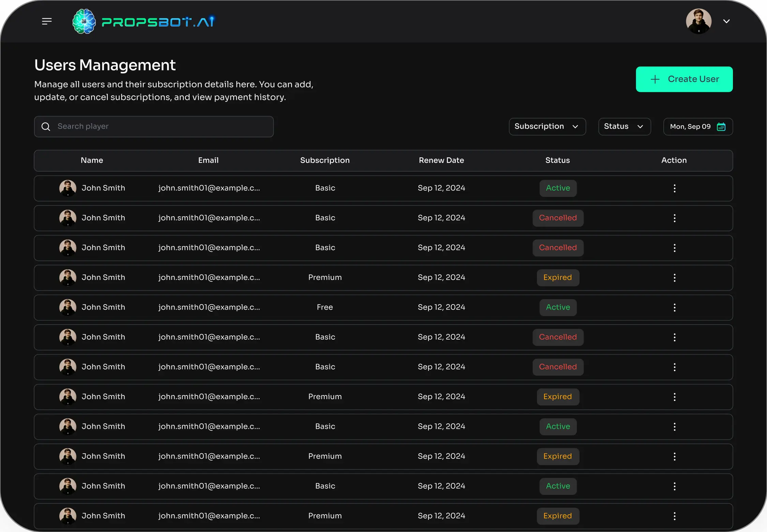Open the three-dot action menu in the sixth row

tap(674, 337)
